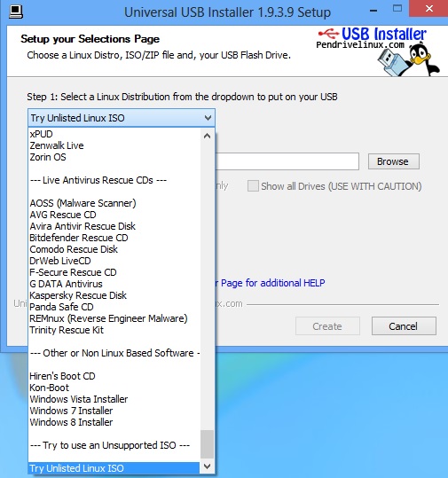Click Other or Non Linux Based Software header
This screenshot has width=448, height=478.
point(115,353)
